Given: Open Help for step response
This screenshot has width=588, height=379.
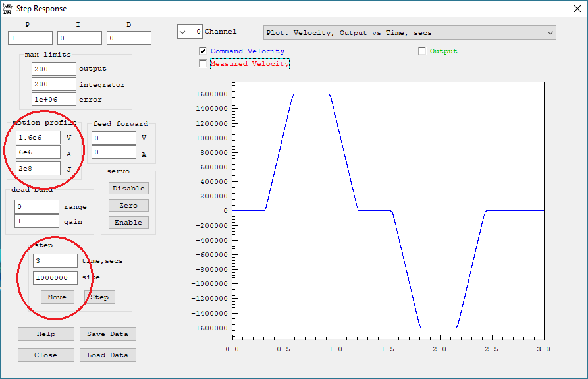Looking at the screenshot, I should (x=46, y=334).
